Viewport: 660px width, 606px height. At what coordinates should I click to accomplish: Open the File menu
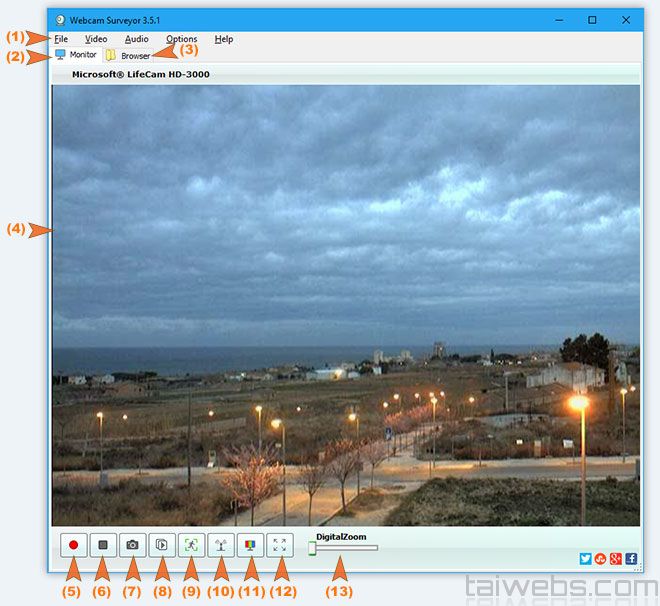coord(62,39)
